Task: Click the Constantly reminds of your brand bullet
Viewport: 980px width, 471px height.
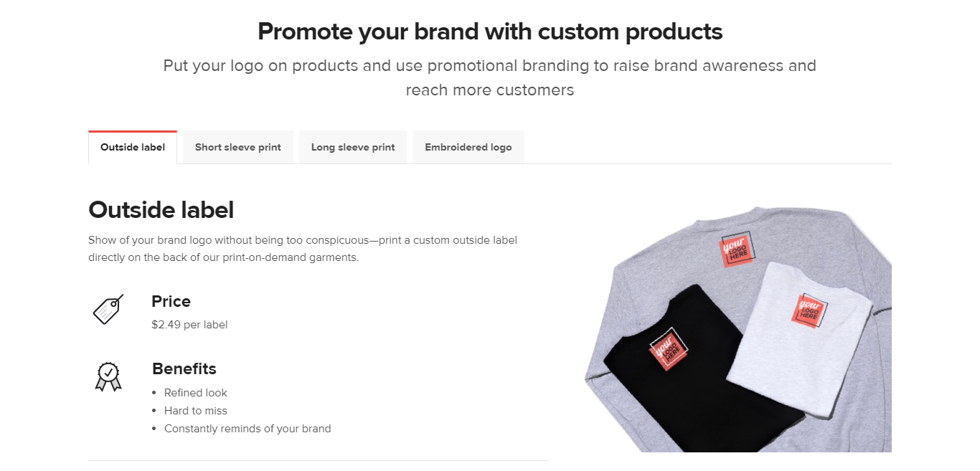Action: tap(246, 428)
